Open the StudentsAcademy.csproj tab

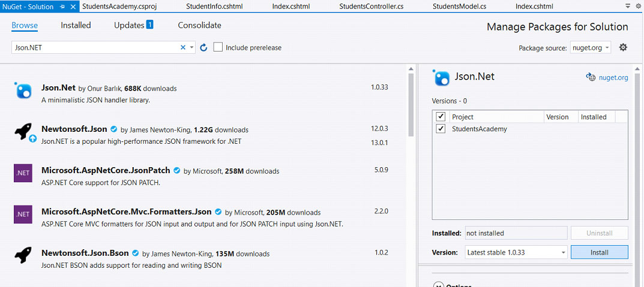[119, 7]
